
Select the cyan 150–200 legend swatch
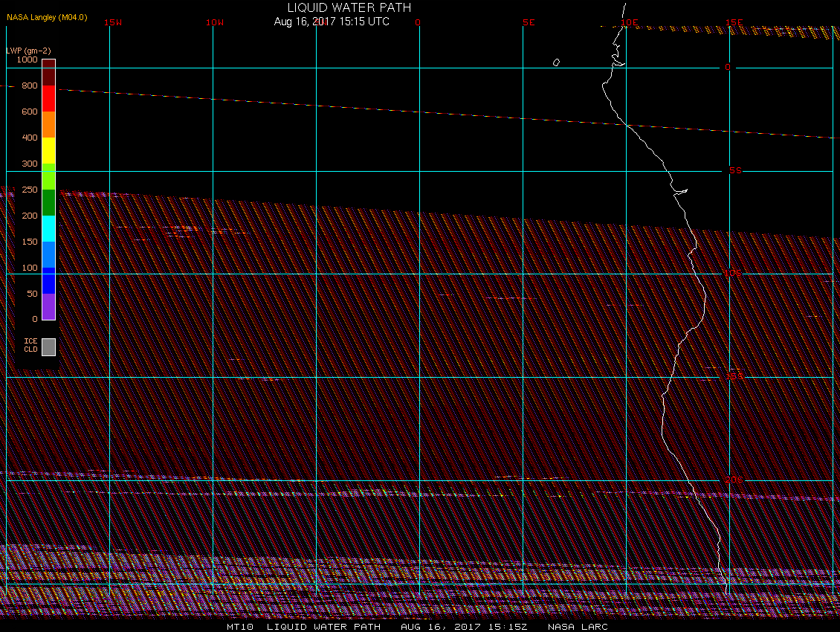click(x=49, y=228)
